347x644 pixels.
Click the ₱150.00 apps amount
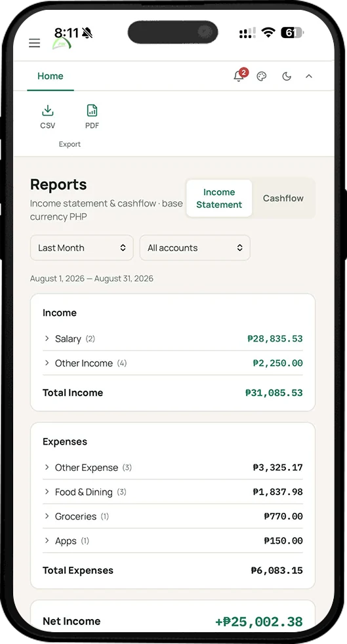pyautogui.click(x=283, y=541)
